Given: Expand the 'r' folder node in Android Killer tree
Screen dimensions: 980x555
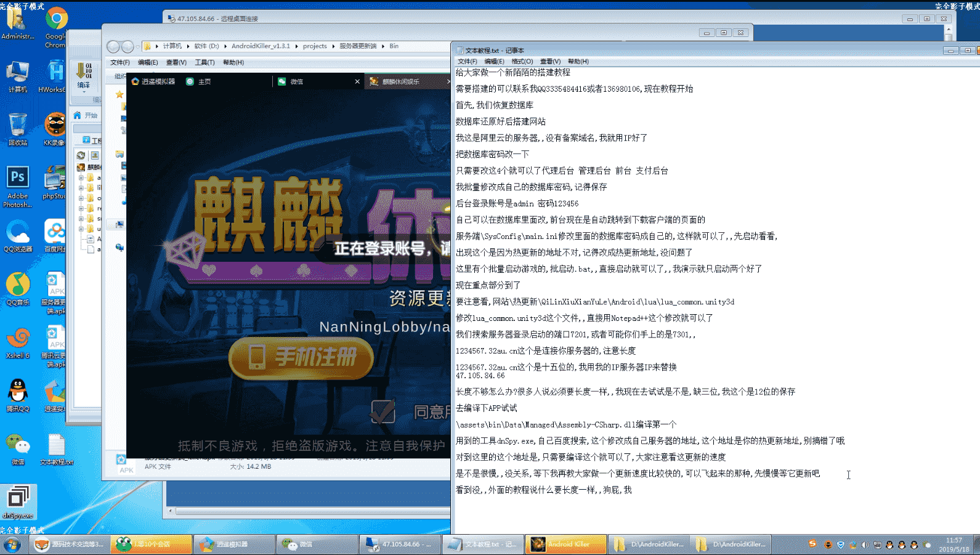Looking at the screenshot, I should pos(81,208).
